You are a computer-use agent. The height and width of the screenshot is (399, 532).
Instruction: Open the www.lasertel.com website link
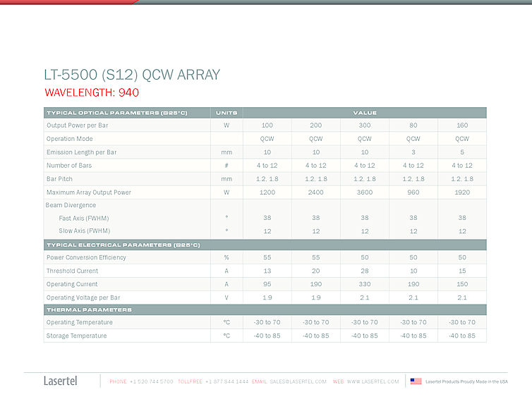tap(373, 381)
